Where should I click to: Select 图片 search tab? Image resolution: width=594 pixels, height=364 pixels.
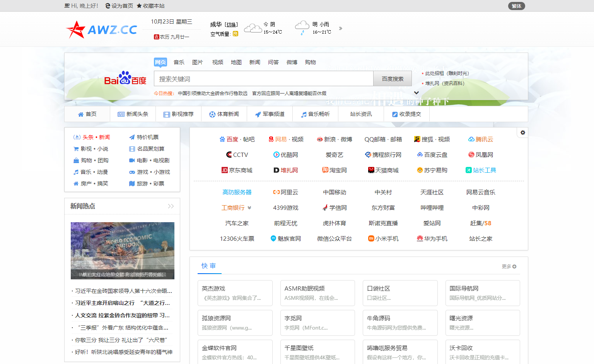click(198, 62)
